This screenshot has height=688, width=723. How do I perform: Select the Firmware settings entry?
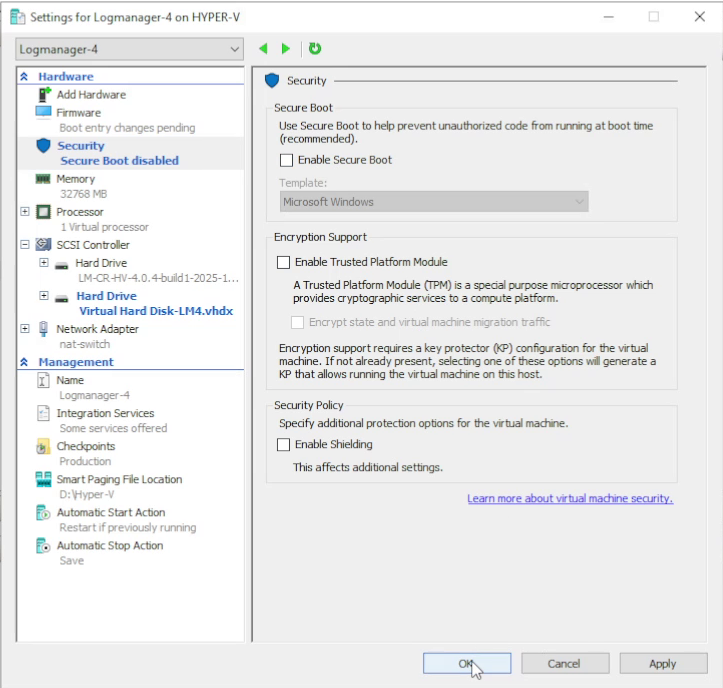coord(78,113)
